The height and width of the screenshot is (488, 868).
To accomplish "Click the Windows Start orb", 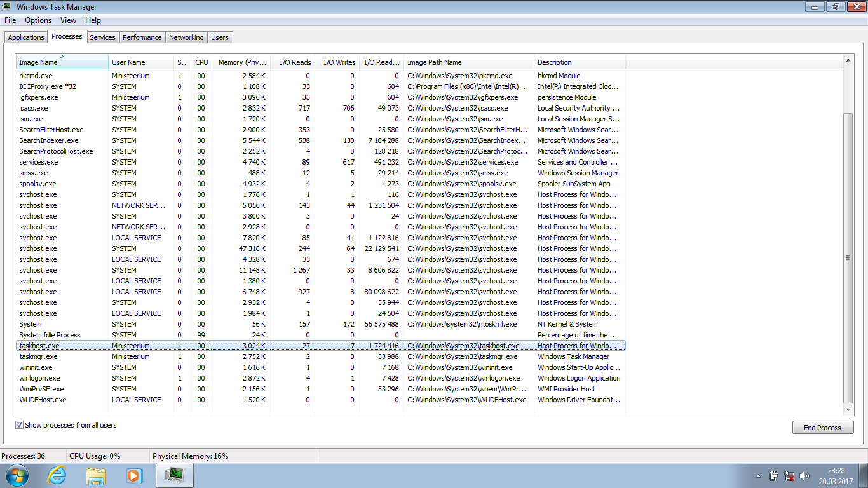I will pos(17,475).
